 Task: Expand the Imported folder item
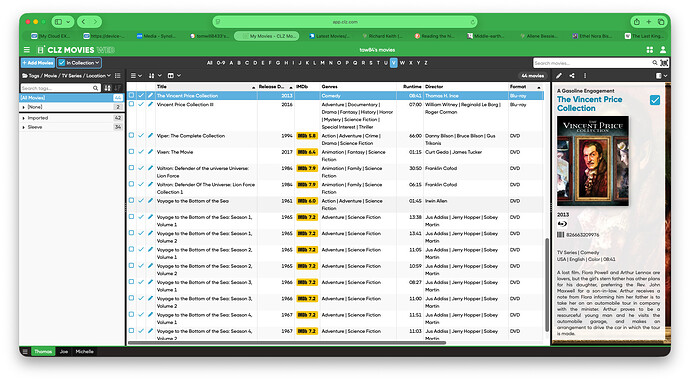[x=23, y=118]
